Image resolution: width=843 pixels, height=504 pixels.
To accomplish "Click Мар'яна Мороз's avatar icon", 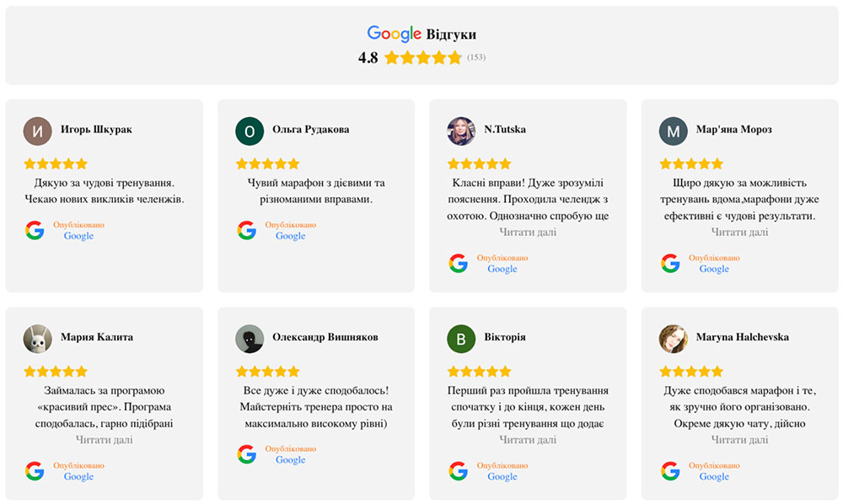I will (673, 131).
